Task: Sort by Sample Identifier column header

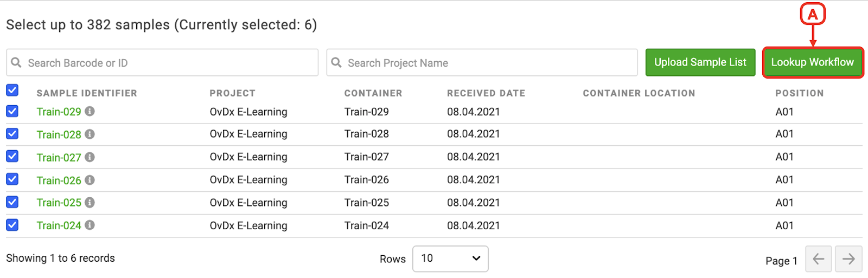Action: [87, 93]
